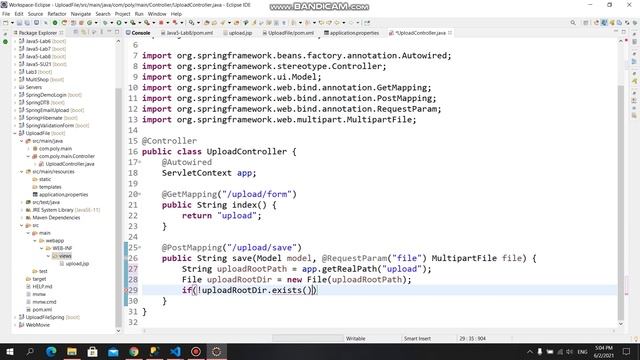
Task: Open Visual Studio Code from taskbar
Action: [x=175, y=351]
